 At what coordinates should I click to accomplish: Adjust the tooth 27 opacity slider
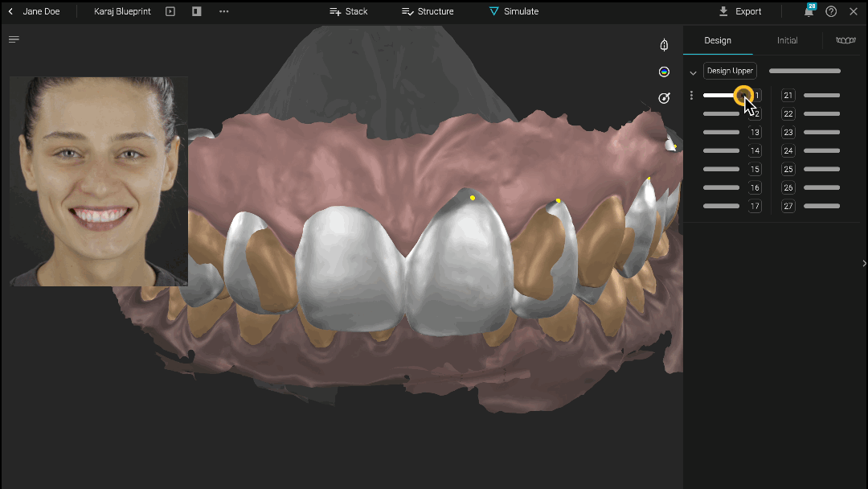[x=821, y=206]
